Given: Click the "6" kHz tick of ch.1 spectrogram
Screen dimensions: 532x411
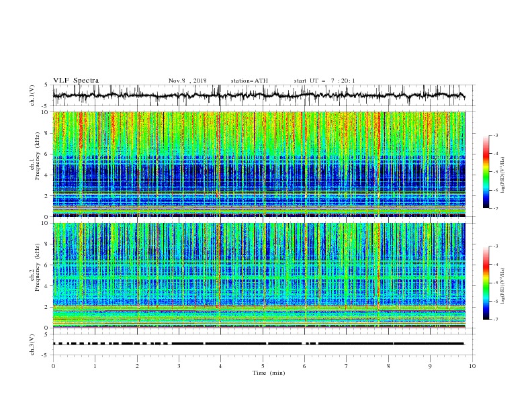Looking at the screenshot, I should tap(47, 154).
